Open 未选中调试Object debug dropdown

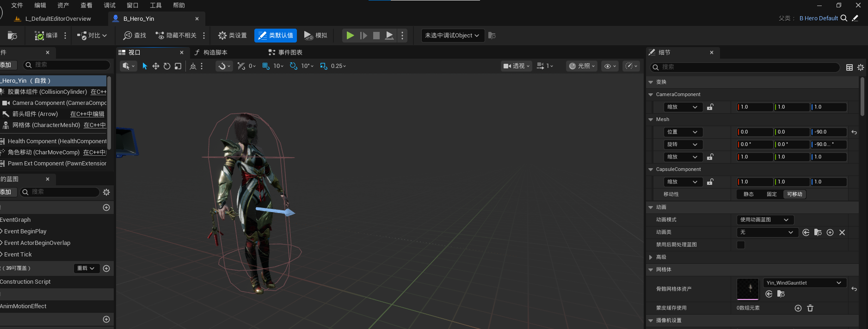452,36
